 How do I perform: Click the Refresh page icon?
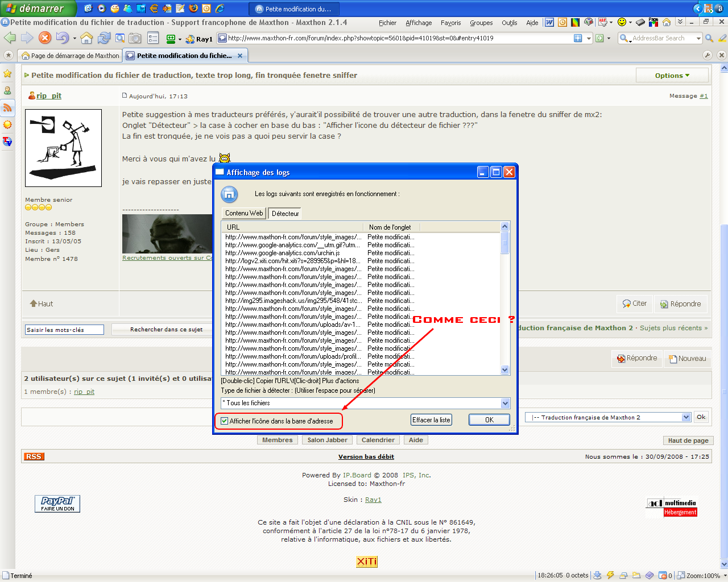tap(104, 38)
